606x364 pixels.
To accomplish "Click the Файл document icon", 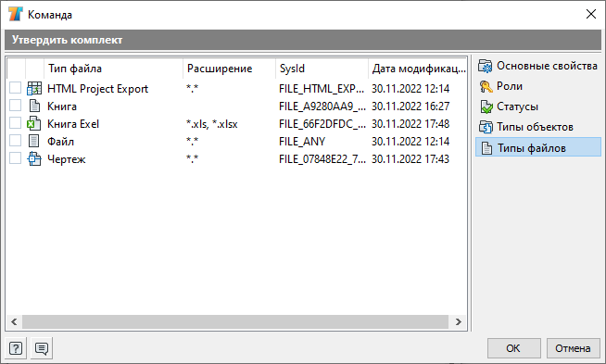I will pyautogui.click(x=34, y=141).
